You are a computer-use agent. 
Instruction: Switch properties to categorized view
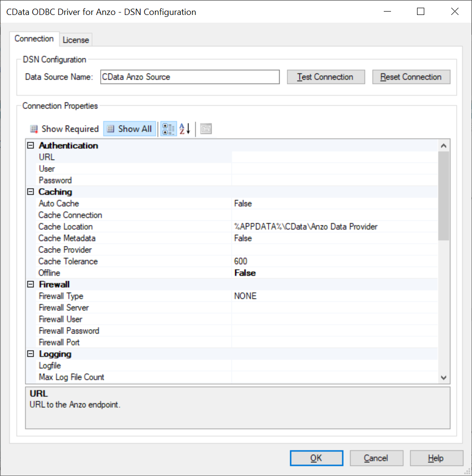(x=168, y=128)
